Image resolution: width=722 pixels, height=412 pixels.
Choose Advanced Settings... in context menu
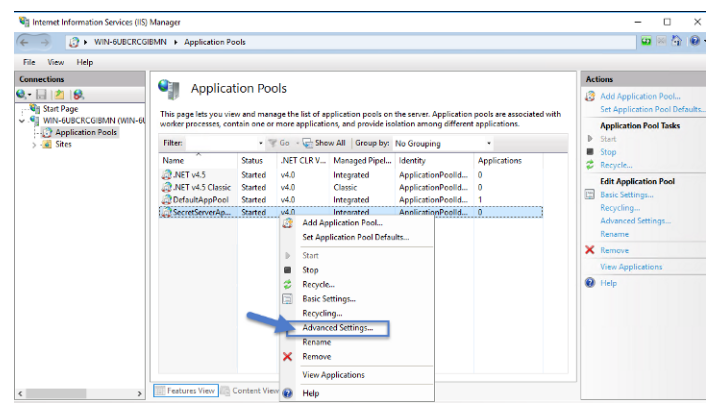338,328
